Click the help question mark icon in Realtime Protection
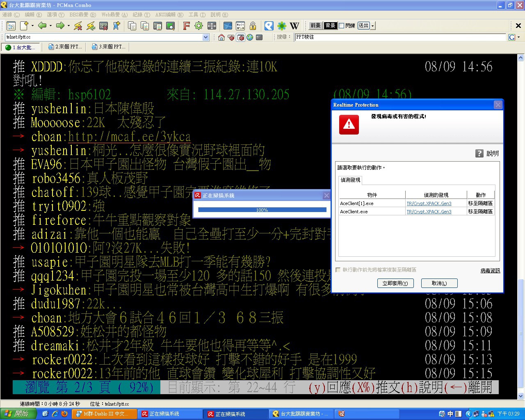 click(479, 153)
